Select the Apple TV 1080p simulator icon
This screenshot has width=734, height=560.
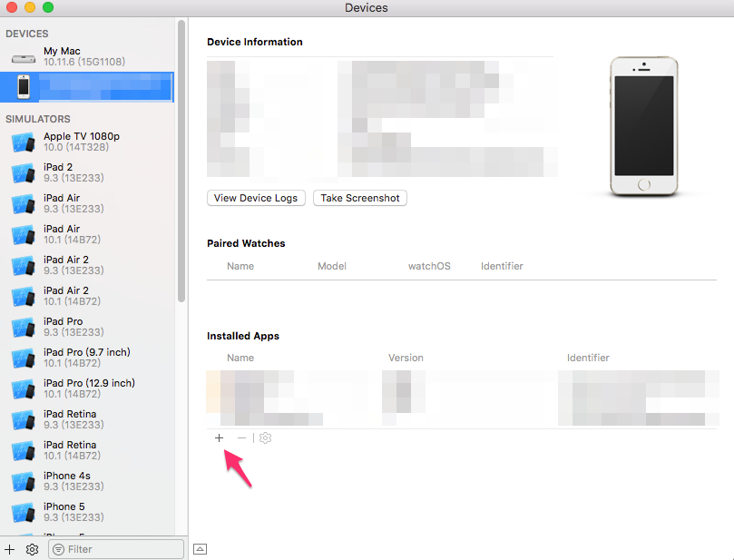coord(23,141)
